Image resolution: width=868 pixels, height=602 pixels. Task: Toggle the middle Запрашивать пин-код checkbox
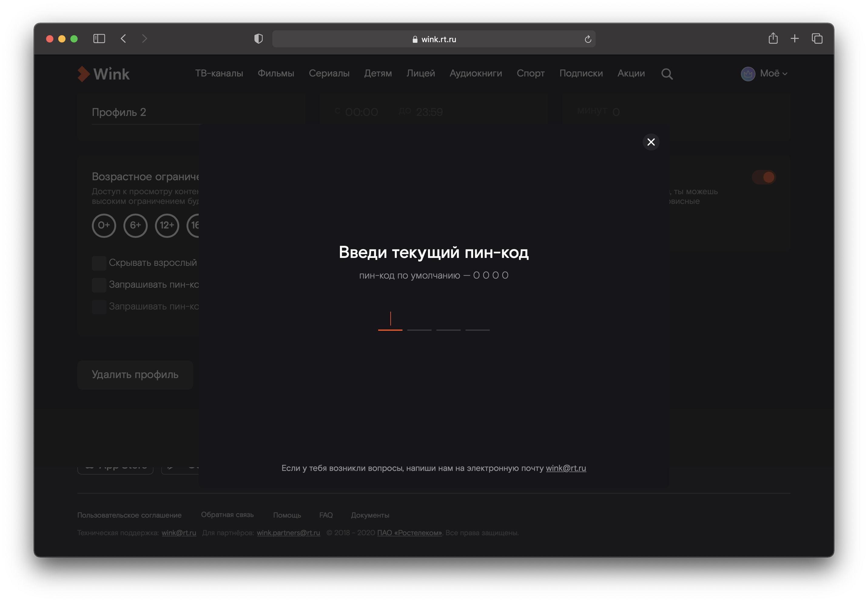tap(99, 285)
